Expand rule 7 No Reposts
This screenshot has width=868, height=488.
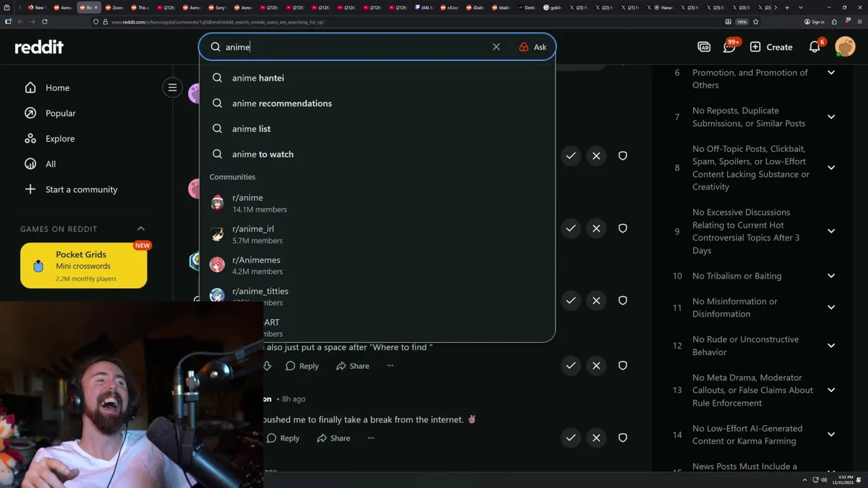pos(831,117)
